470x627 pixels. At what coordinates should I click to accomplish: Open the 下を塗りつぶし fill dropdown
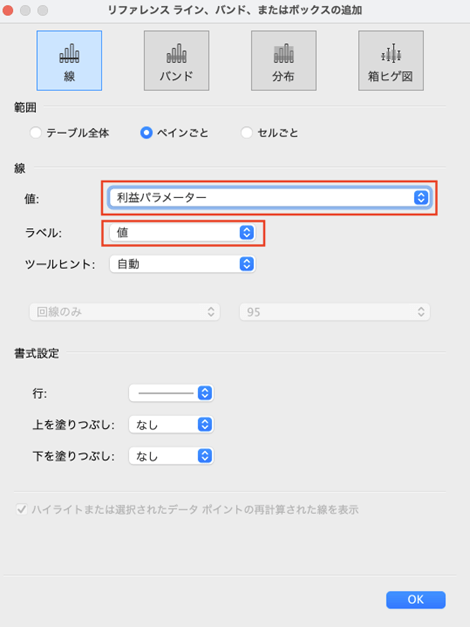(x=171, y=455)
